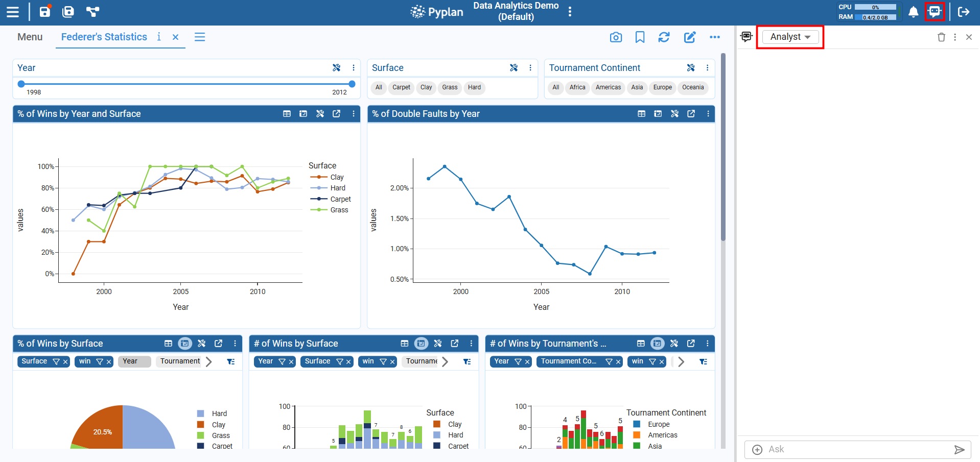Open notifications bell
Viewport: 980px width, 462px height.
click(913, 12)
